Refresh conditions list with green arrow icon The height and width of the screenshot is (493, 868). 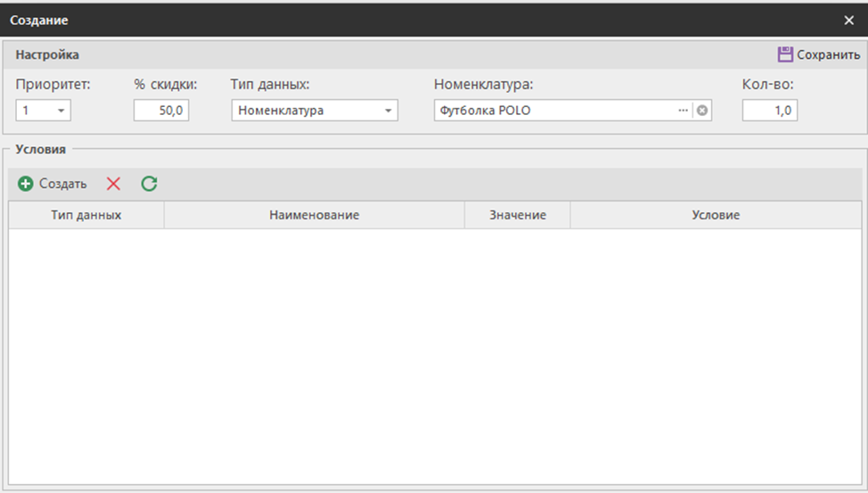(149, 184)
